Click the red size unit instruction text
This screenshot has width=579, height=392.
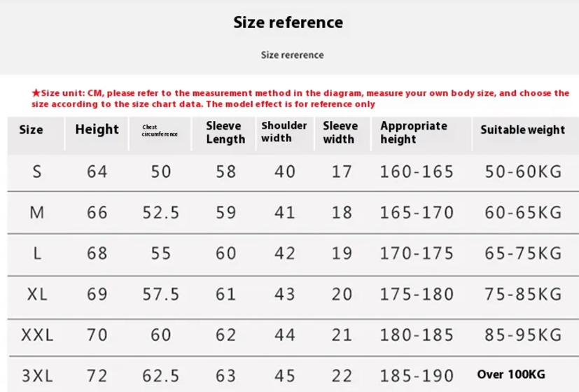300,98
